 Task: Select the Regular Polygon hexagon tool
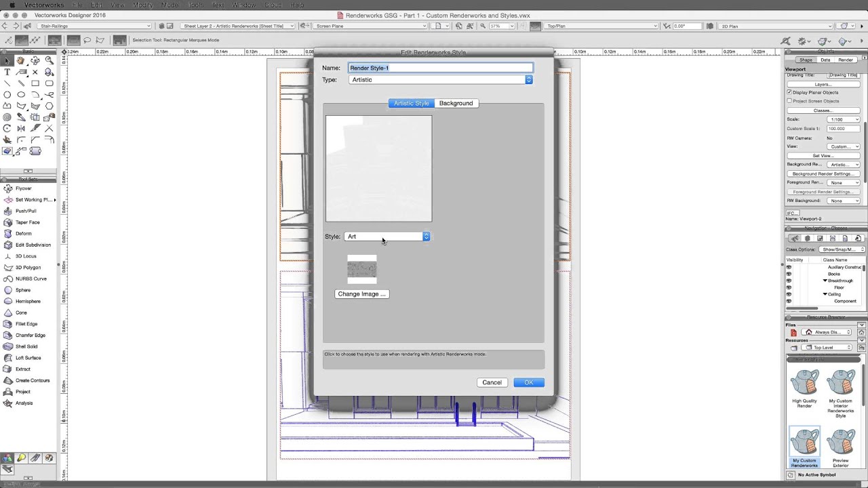(50, 106)
